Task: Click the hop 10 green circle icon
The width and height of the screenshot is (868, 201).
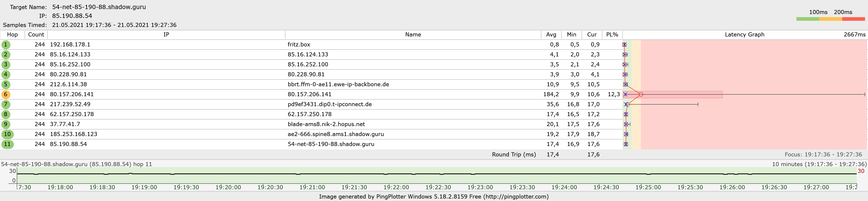Action: [7, 134]
